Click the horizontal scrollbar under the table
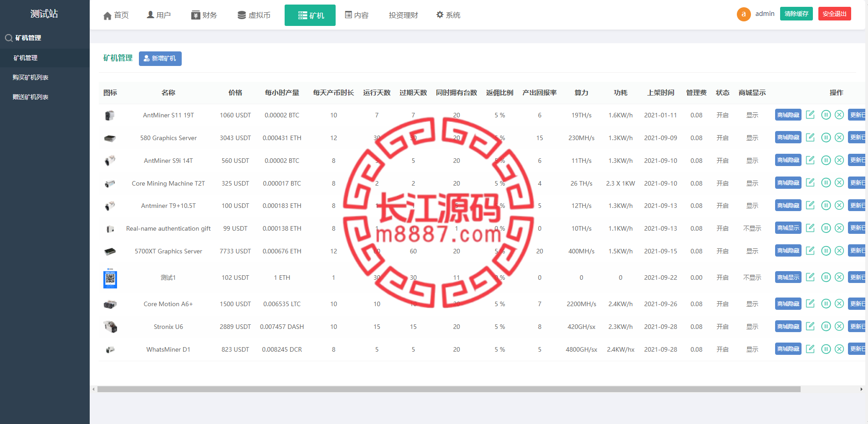 pos(449,389)
